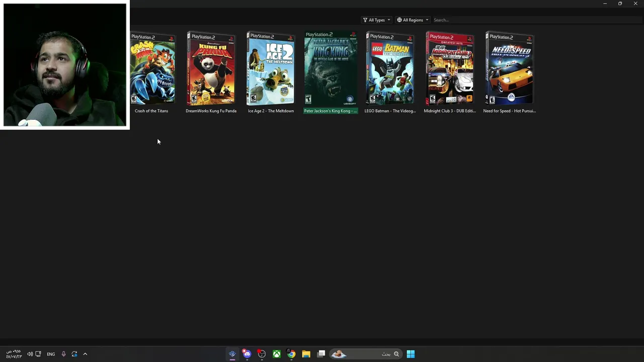Select the Need for Speed cover
Viewport: 644px width, 362px height.
pyautogui.click(x=510, y=68)
